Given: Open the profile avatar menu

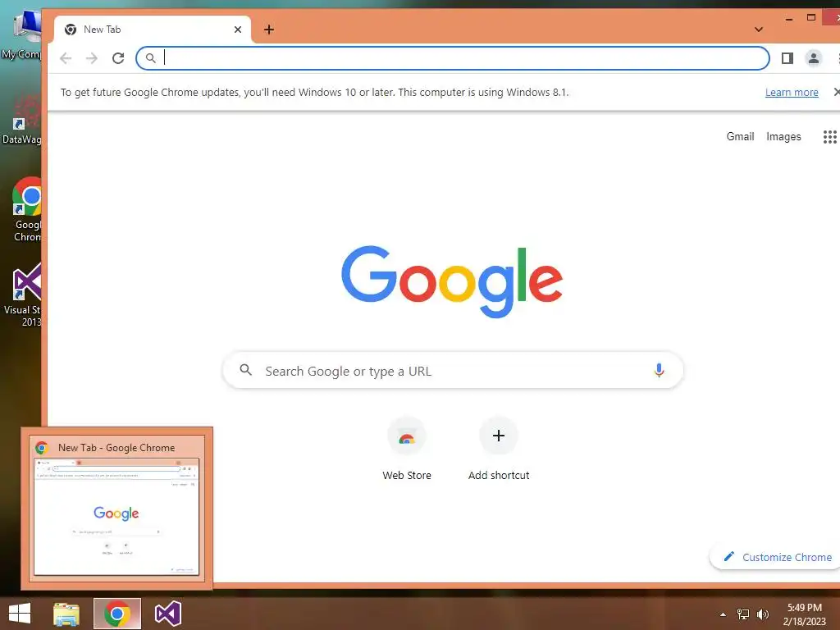Looking at the screenshot, I should 813,58.
